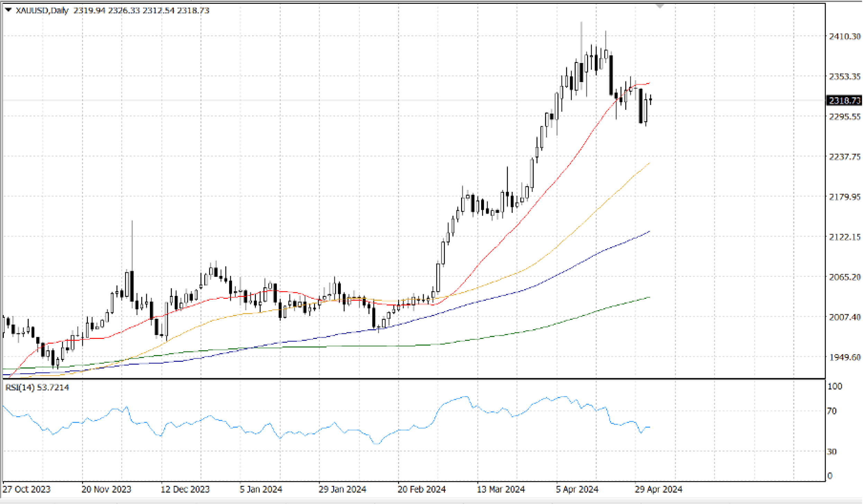Click the light-blue RSI line end
Viewport: 863px width, 504px height.
pos(649,427)
